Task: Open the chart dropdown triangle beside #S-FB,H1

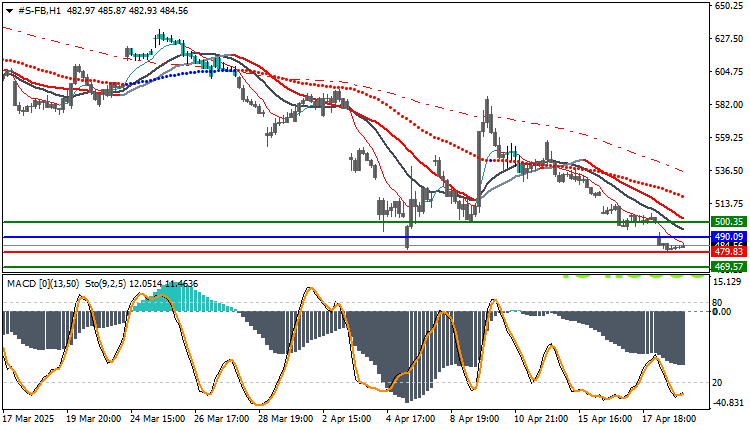Action: click(10, 11)
